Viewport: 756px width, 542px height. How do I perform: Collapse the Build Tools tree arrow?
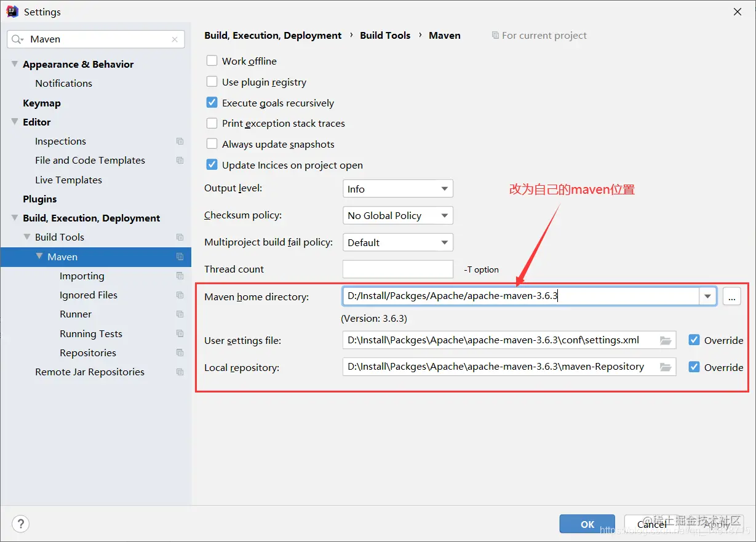(x=27, y=237)
